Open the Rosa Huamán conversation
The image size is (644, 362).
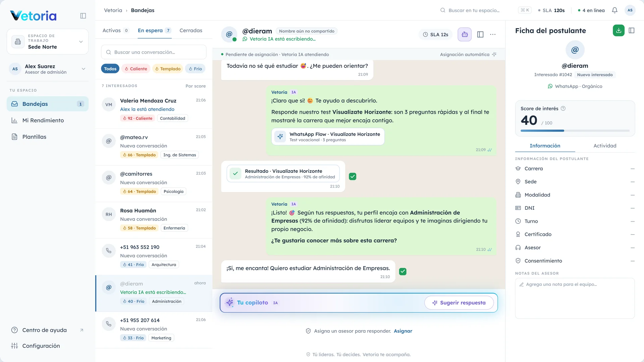click(x=154, y=220)
